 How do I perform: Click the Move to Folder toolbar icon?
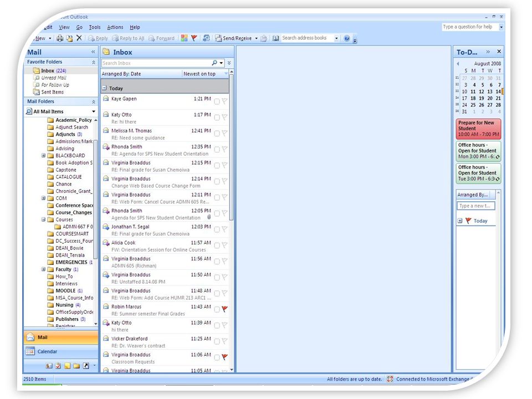[69, 38]
